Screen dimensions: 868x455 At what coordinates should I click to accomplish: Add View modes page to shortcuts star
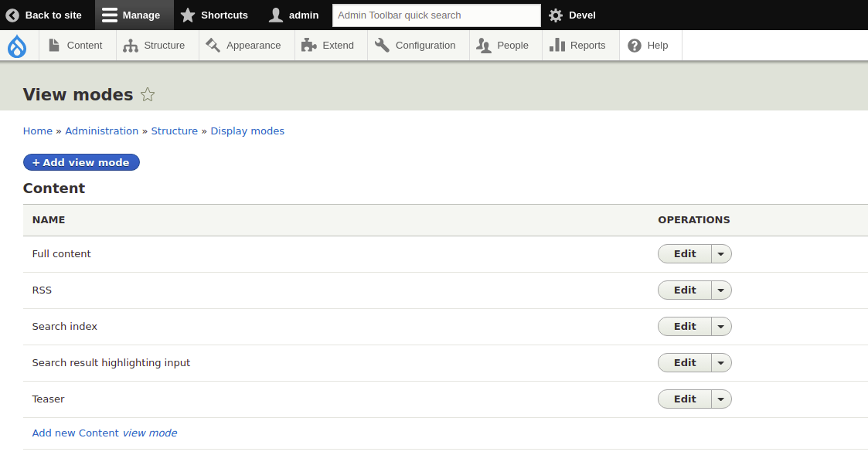[x=148, y=95]
